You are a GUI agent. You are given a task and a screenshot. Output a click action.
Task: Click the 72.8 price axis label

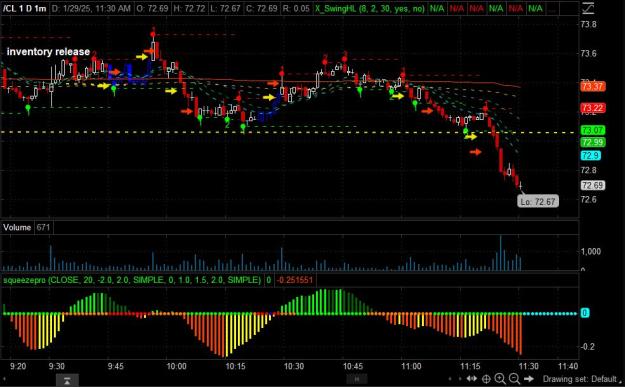click(x=589, y=170)
